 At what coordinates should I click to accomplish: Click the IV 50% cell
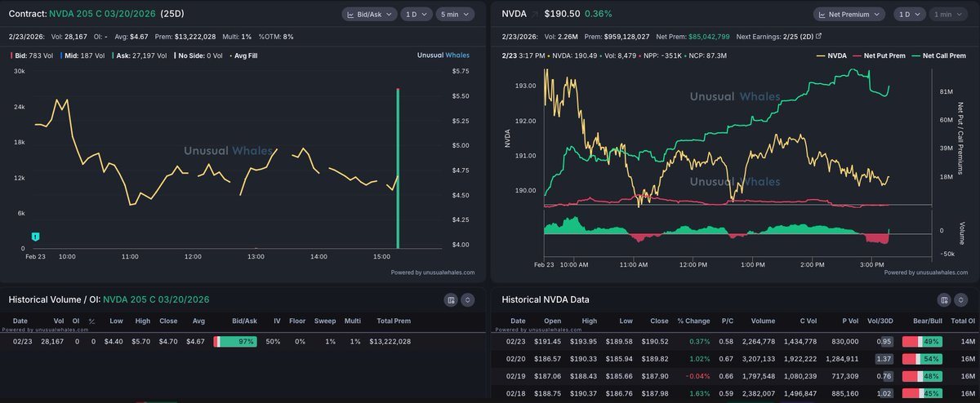[x=273, y=342]
